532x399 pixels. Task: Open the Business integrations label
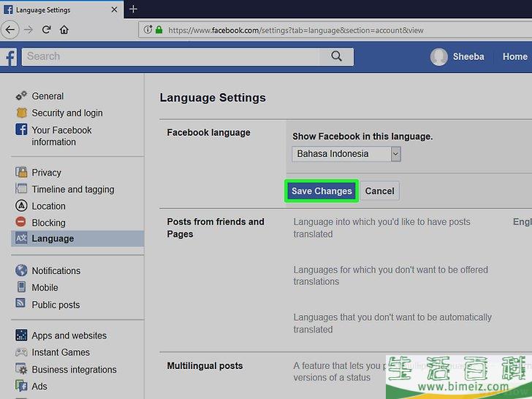coord(74,370)
